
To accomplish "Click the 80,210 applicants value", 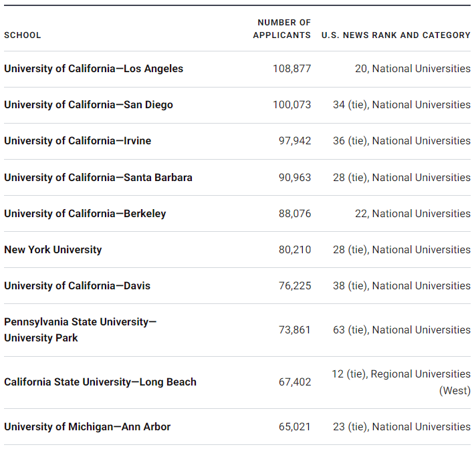I will coord(294,250).
